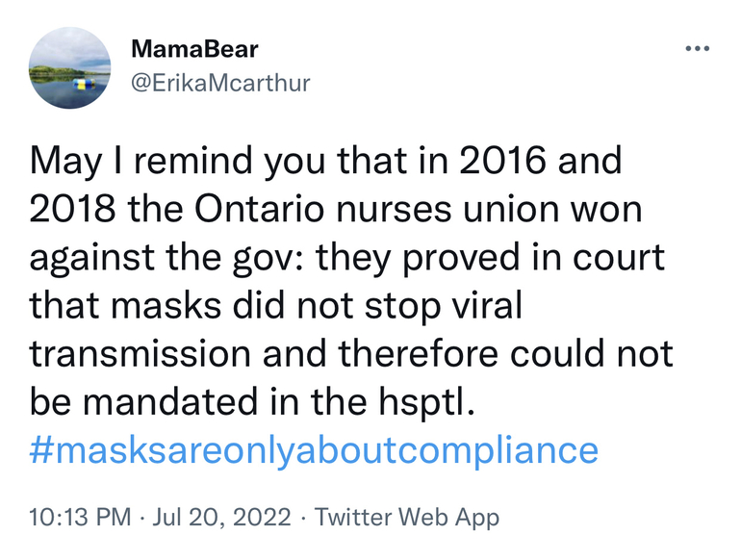Click the 10:13 PM timestamp
The image size is (741, 560).
pyautogui.click(x=80, y=518)
